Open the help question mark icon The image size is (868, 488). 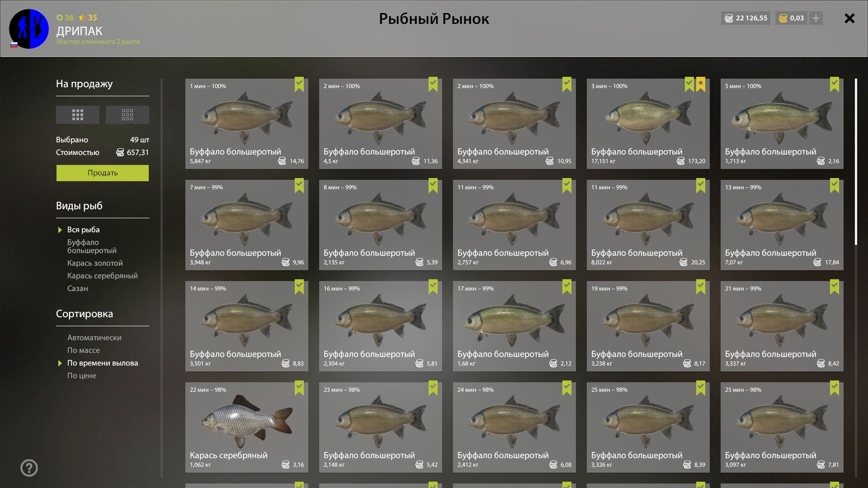29,468
